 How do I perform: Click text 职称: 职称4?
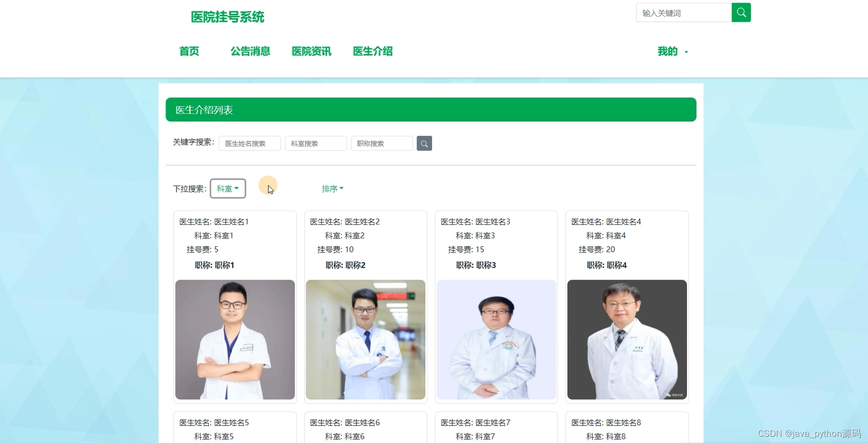click(607, 265)
